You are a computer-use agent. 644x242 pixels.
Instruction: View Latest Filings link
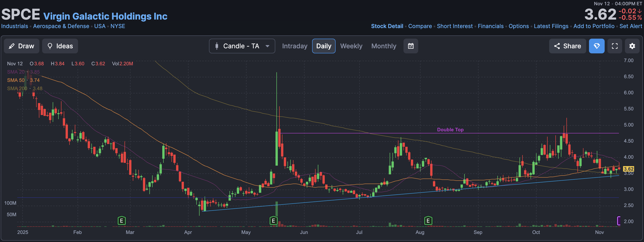click(x=551, y=26)
